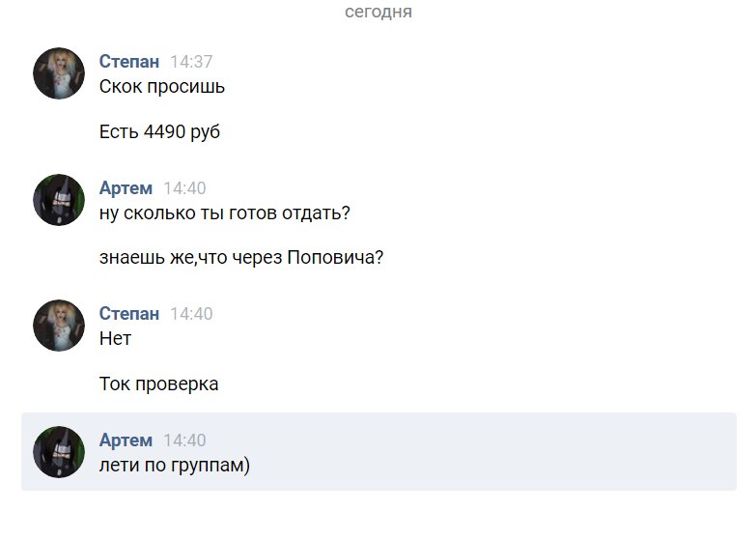Open Артем's avatar in the highlighted last message

[59, 452]
